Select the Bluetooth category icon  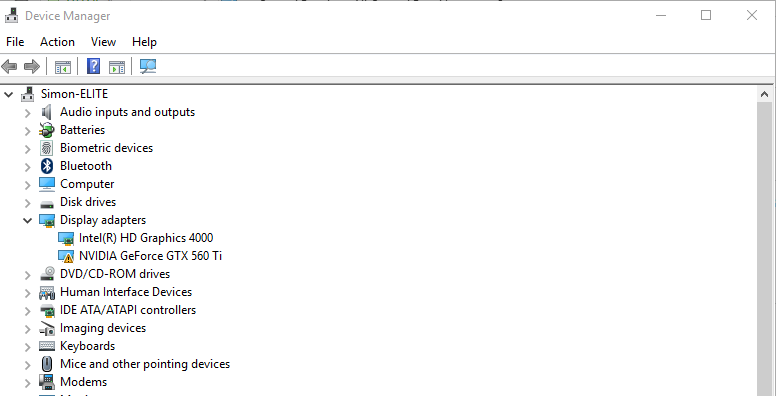tap(47, 166)
